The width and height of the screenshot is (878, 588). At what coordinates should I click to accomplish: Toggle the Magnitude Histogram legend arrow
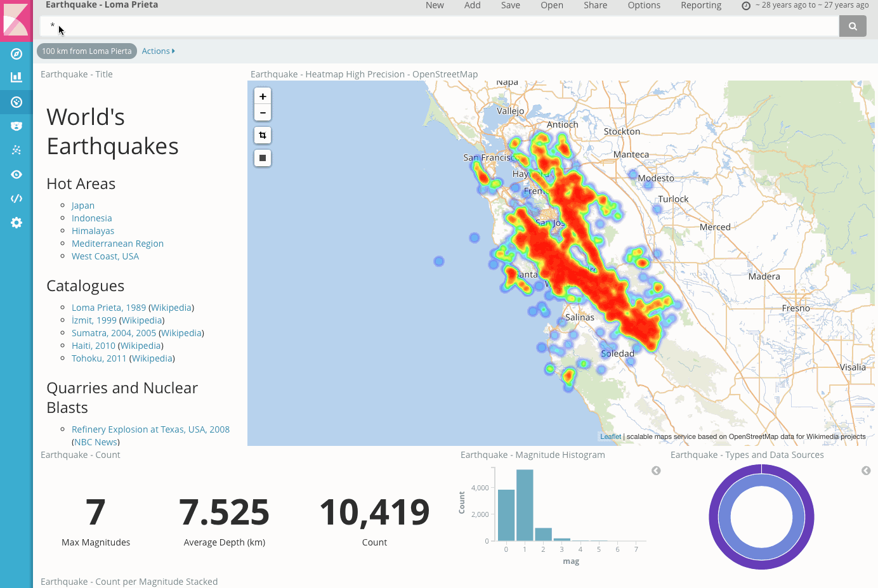pyautogui.click(x=656, y=471)
